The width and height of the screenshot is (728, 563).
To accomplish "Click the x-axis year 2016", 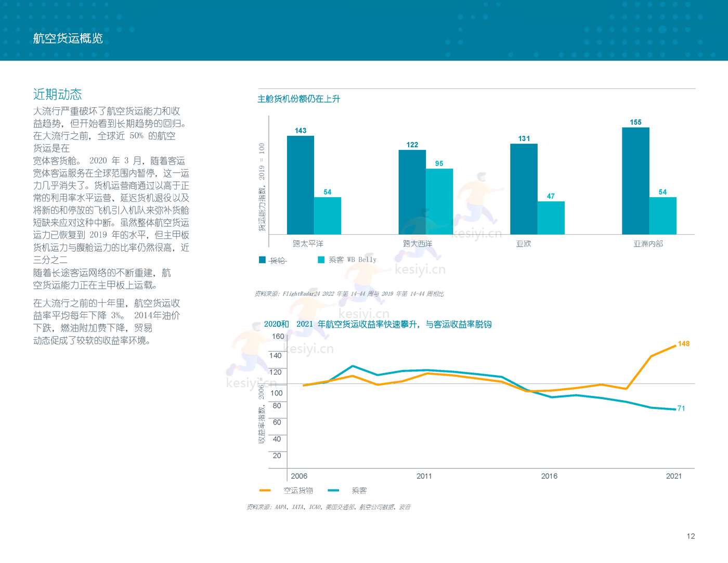I will point(549,476).
